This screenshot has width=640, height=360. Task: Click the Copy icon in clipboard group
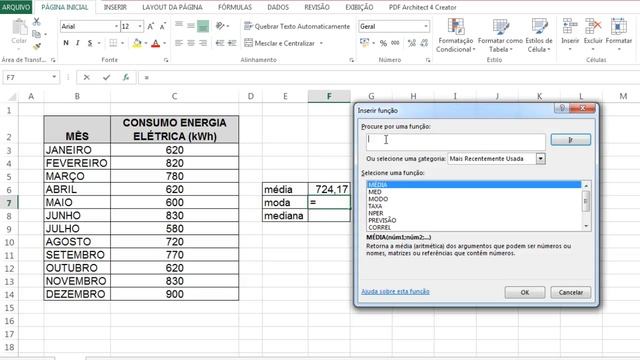tap(36, 34)
